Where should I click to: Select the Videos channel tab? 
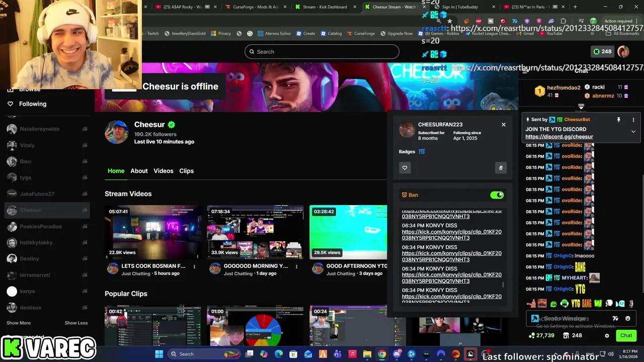(164, 171)
